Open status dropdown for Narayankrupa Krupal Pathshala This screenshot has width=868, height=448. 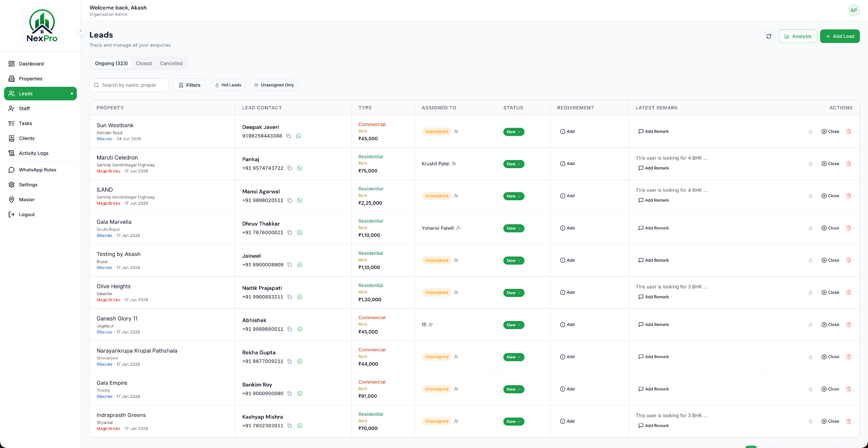point(514,357)
